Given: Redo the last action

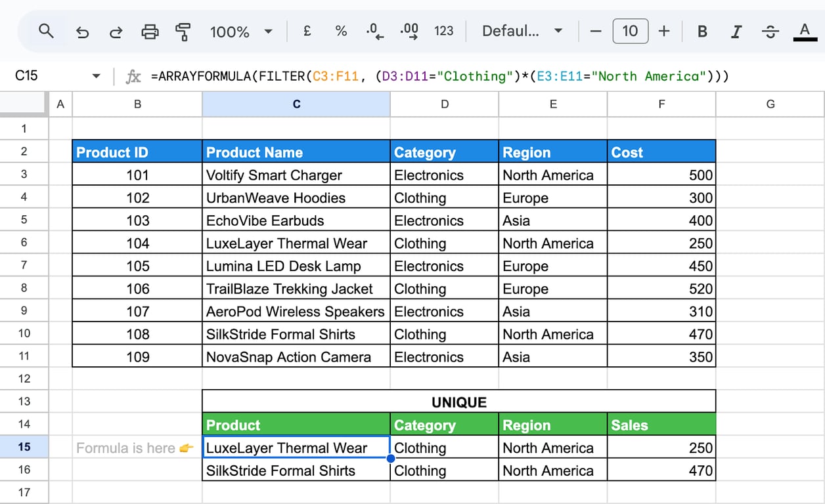Looking at the screenshot, I should click(116, 31).
